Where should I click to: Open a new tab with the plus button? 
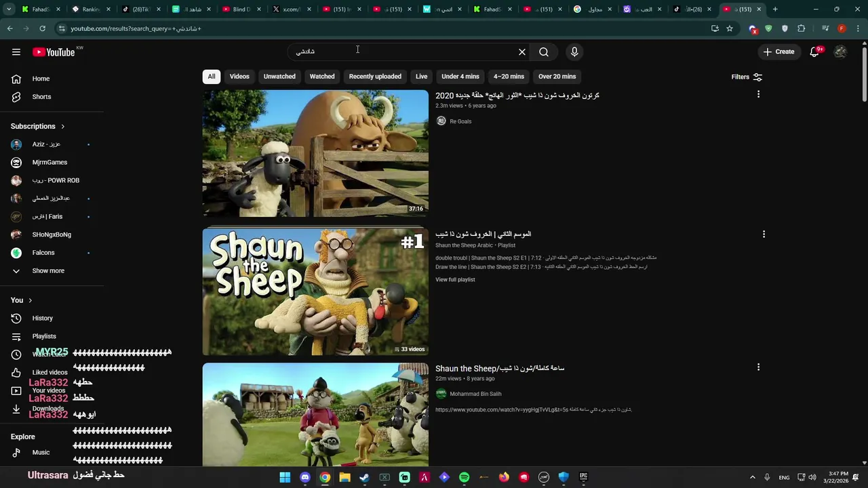pyautogui.click(x=775, y=9)
